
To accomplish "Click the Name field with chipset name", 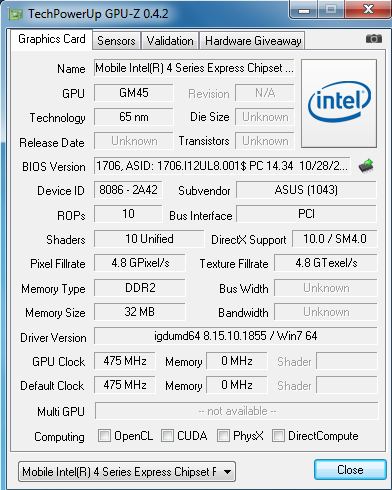I will pyautogui.click(x=194, y=68).
